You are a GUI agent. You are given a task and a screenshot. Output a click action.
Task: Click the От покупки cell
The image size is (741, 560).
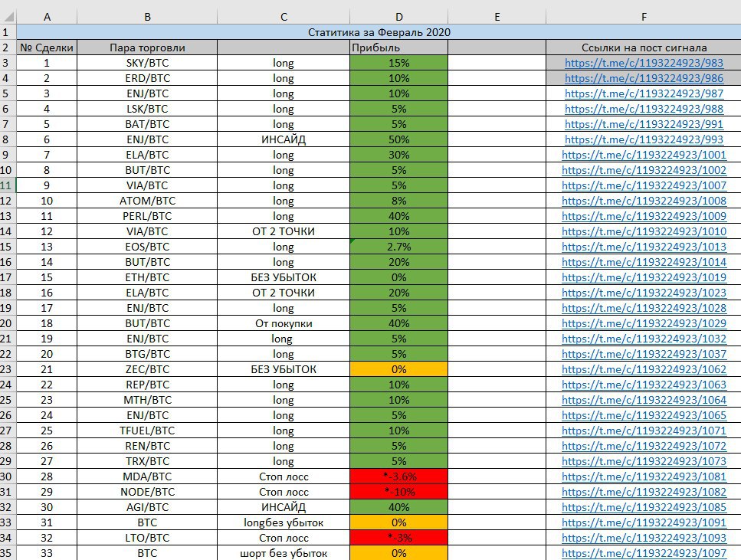[x=284, y=323]
